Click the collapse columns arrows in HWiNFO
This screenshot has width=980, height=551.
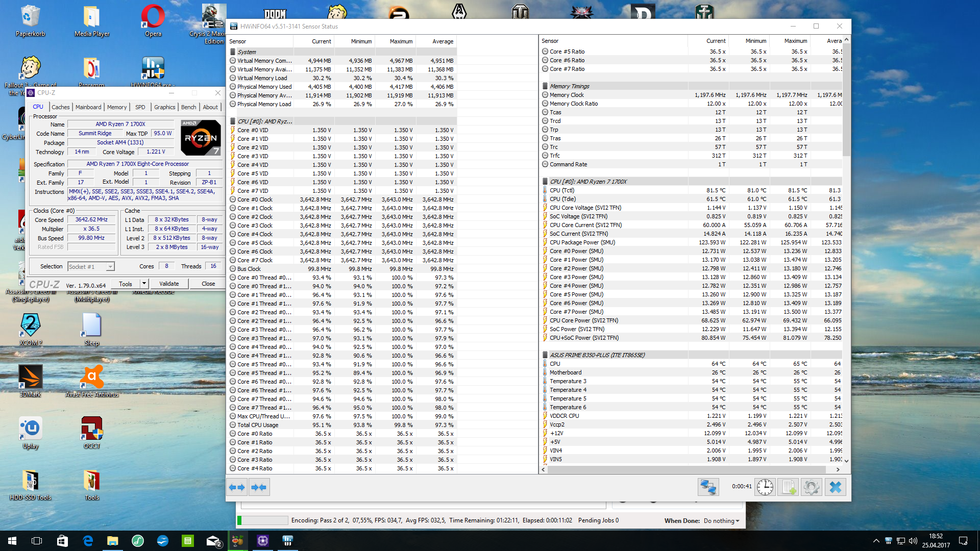click(259, 487)
